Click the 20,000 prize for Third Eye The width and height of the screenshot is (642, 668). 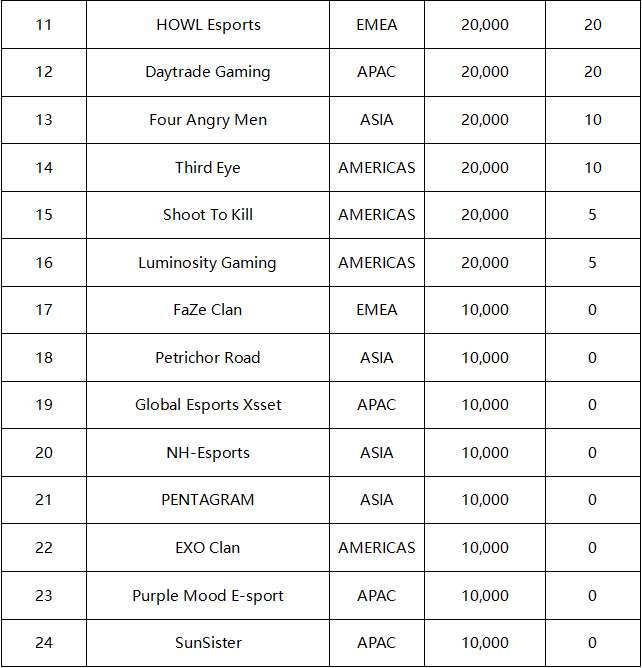click(x=485, y=167)
